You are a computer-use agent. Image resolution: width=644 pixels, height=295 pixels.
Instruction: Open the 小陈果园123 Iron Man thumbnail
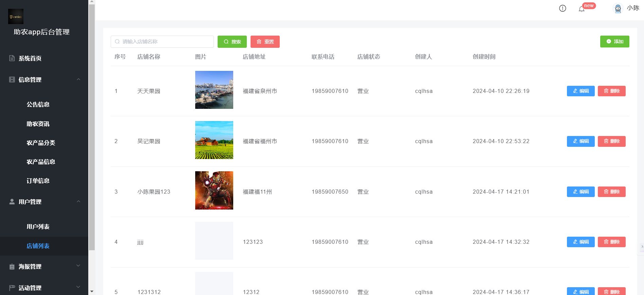coord(214,190)
